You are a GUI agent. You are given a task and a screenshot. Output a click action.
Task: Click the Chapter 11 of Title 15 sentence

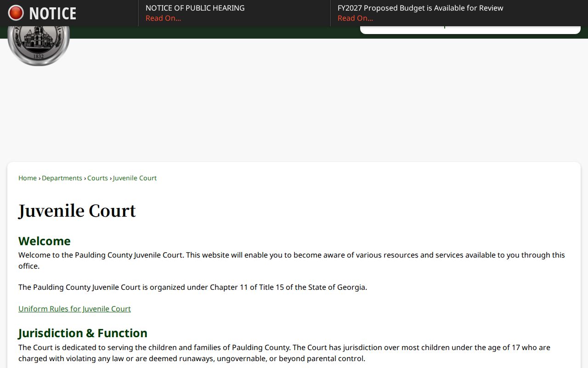tap(192, 287)
